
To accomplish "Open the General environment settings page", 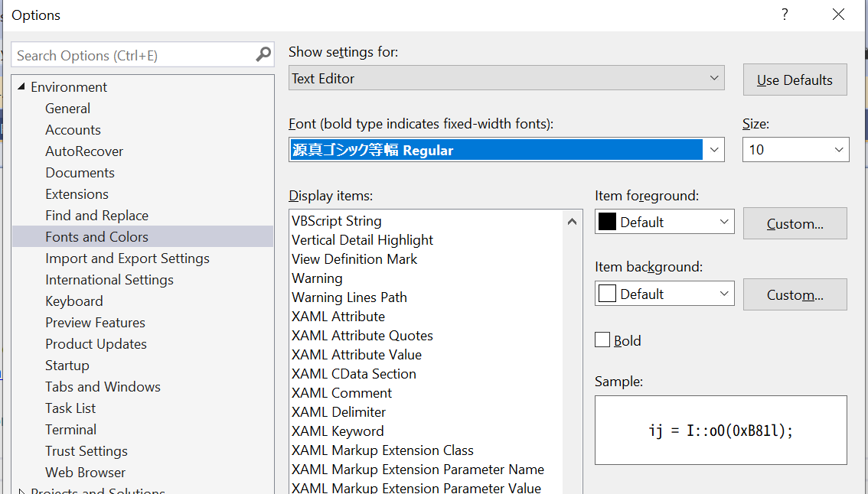I will [67, 109].
